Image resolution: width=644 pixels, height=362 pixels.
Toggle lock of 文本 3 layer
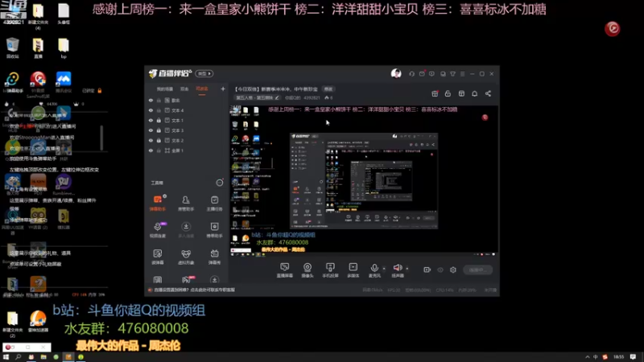point(159,130)
